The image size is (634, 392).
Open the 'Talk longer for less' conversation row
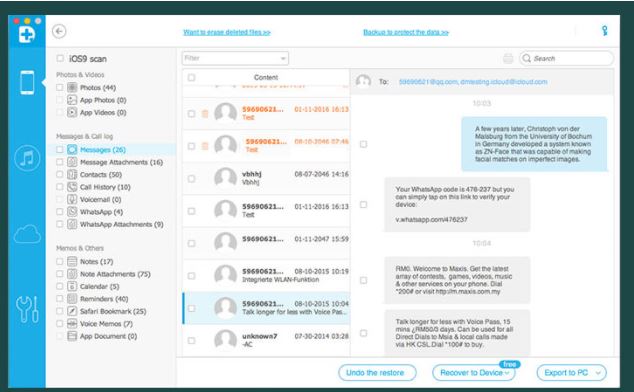click(266, 308)
